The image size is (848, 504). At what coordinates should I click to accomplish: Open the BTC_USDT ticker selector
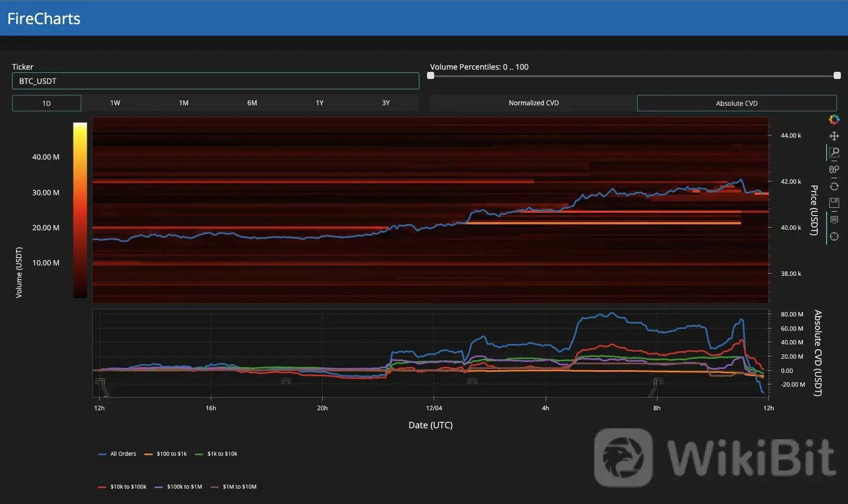pyautogui.click(x=215, y=81)
